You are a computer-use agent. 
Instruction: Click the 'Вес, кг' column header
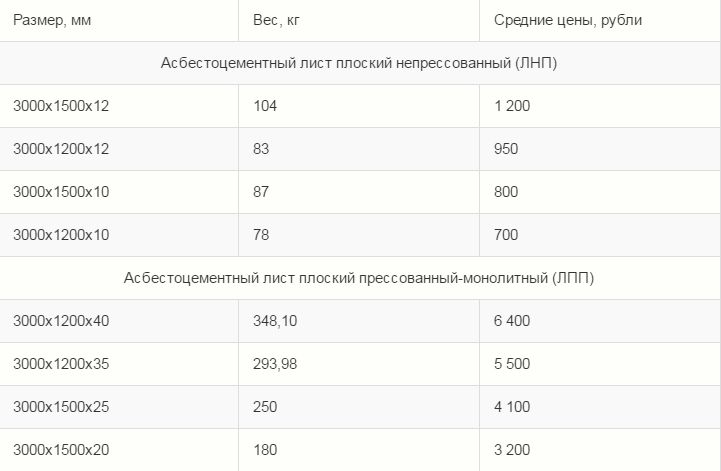(x=276, y=20)
